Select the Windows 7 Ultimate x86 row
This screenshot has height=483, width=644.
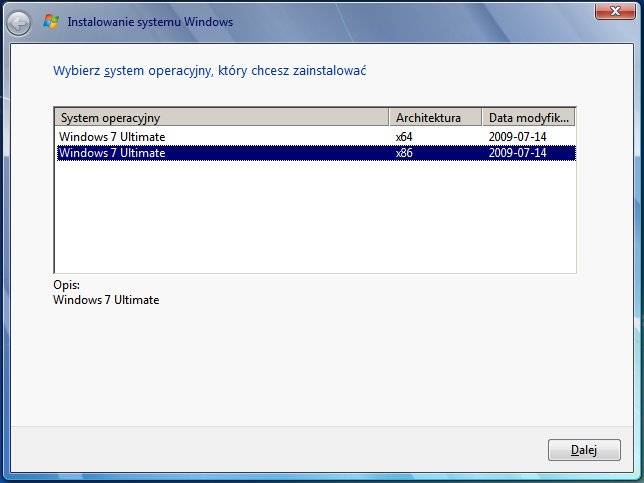(315, 153)
